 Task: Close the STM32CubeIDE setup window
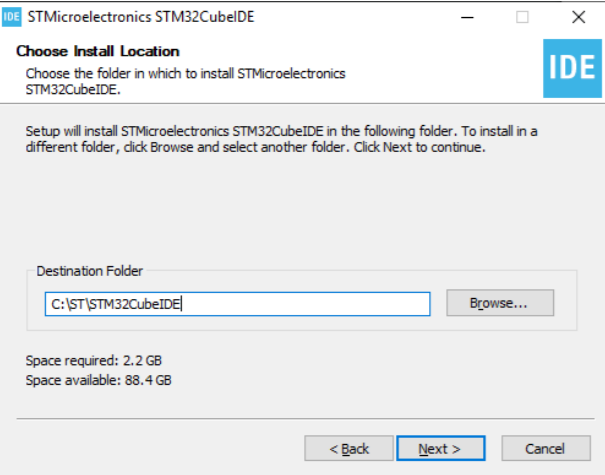click(578, 17)
